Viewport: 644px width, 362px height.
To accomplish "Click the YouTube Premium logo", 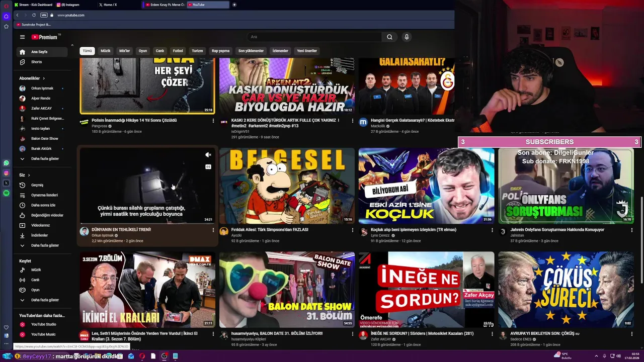I will coord(45,37).
